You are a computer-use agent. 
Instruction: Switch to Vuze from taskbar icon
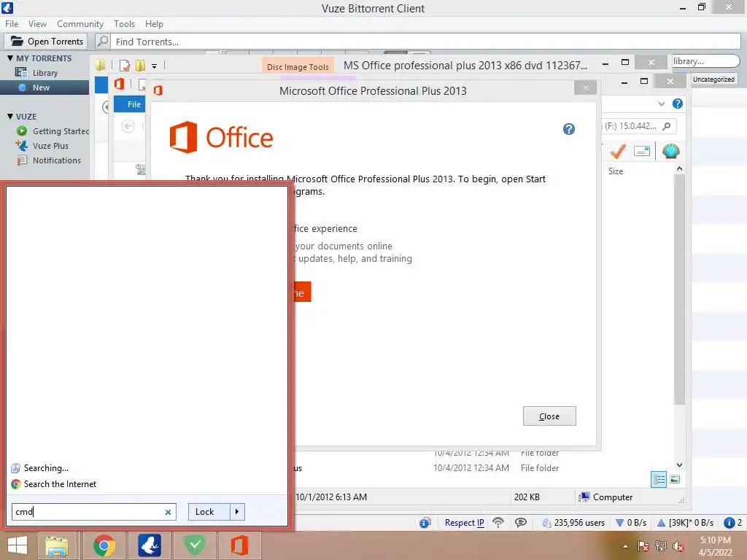click(x=149, y=545)
